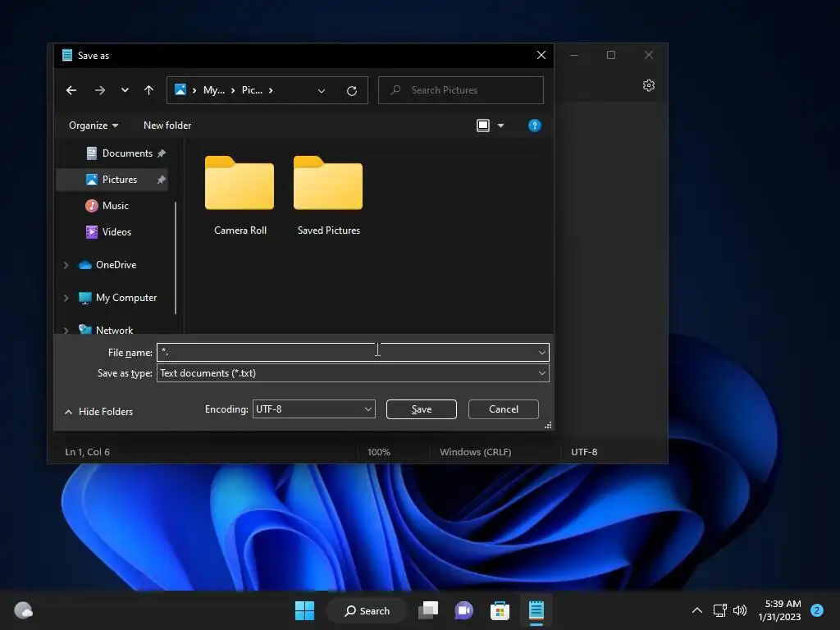The image size is (840, 630).
Task: Click pin icon next to Pictures
Action: point(162,180)
